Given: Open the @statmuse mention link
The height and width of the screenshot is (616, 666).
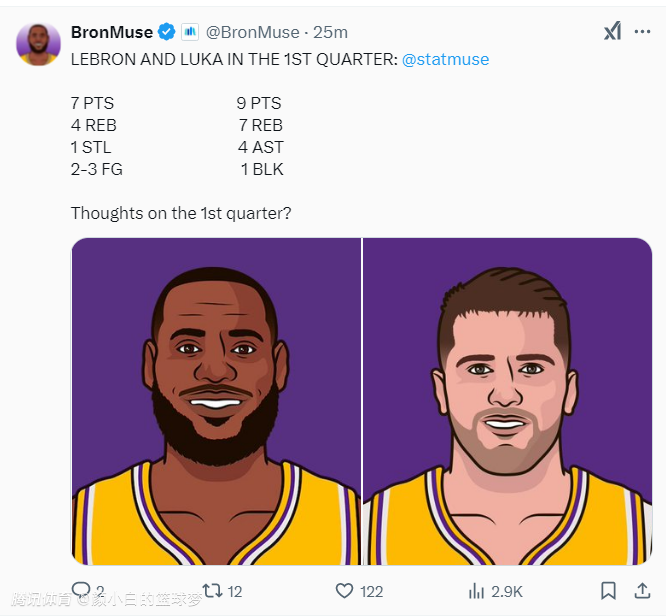Looking at the screenshot, I should click(445, 59).
